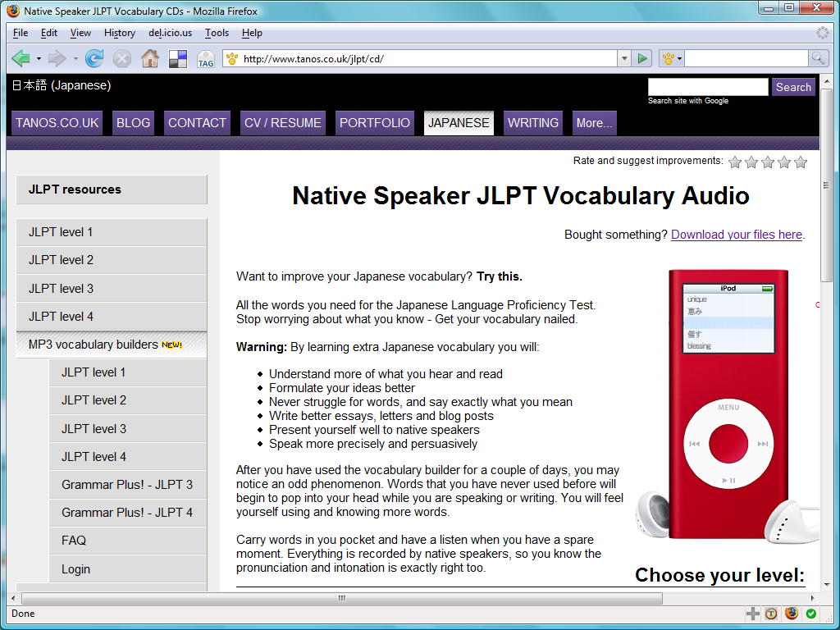
Task: Open the Login sidebar link
Action: pos(128,569)
